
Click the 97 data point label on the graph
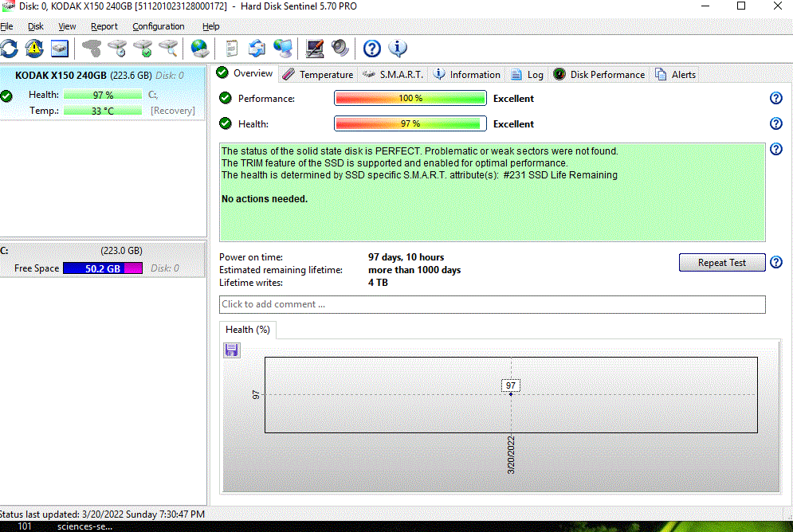pos(511,385)
